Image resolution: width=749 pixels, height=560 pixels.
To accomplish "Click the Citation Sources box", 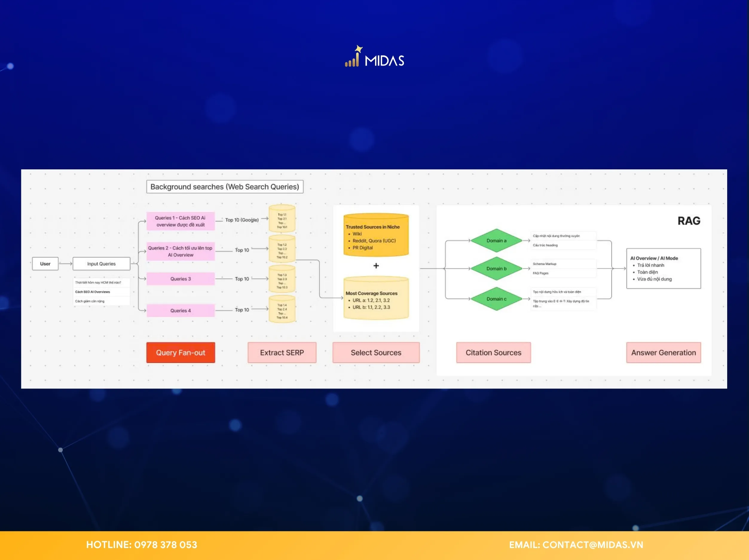I will pos(493,353).
